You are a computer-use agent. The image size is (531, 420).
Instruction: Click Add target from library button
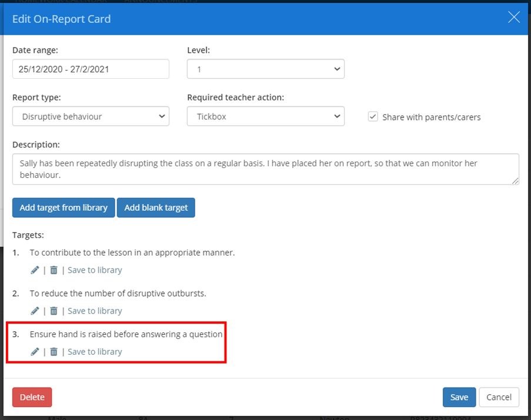[64, 207]
